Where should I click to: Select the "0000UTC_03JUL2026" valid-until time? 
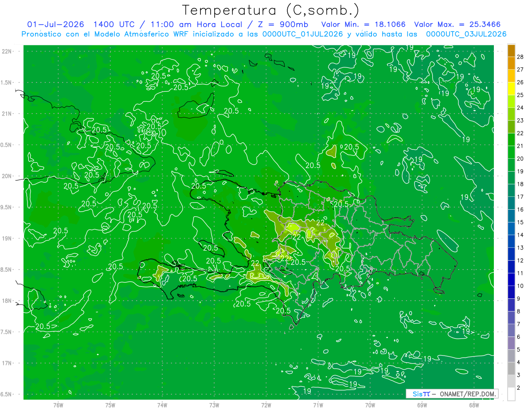point(466,34)
